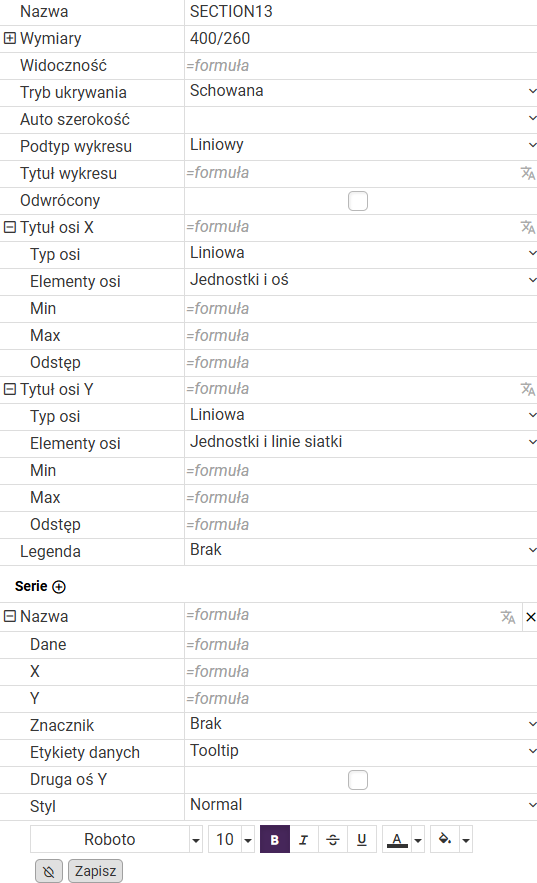Viewport: 537px width, 883px height.
Task: Open the text color picker arrow
Action: click(418, 840)
